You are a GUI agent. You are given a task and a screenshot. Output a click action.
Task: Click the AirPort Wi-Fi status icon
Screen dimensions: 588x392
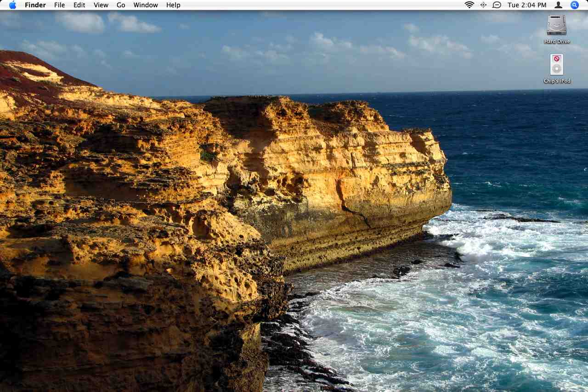point(469,5)
